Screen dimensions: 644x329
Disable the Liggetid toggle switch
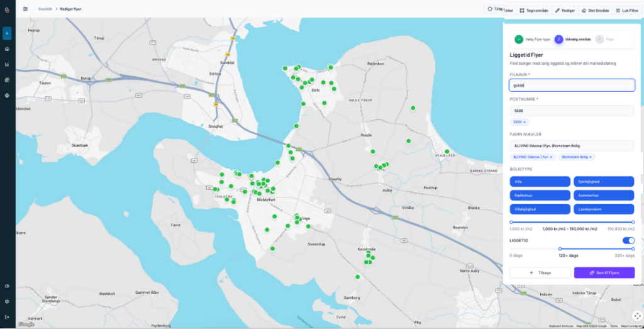point(628,240)
